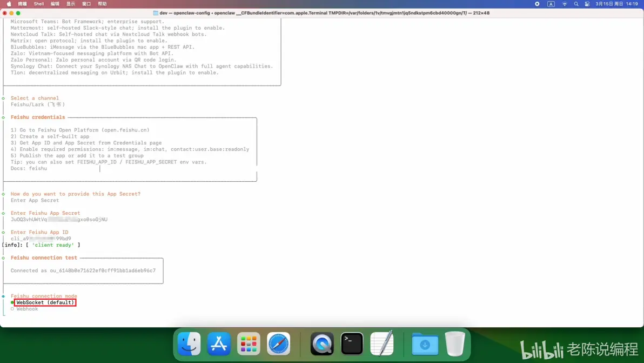Click the Terminal window title text
This screenshot has height=363, width=644.
point(325,13)
